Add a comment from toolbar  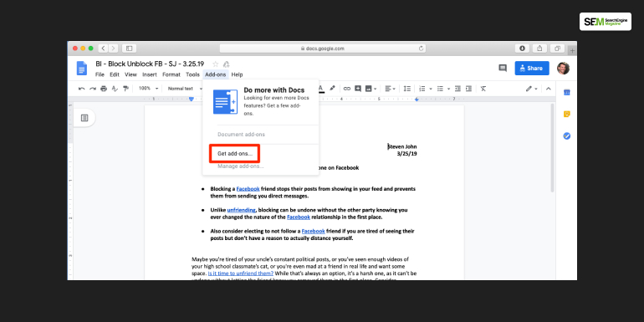[x=358, y=89]
